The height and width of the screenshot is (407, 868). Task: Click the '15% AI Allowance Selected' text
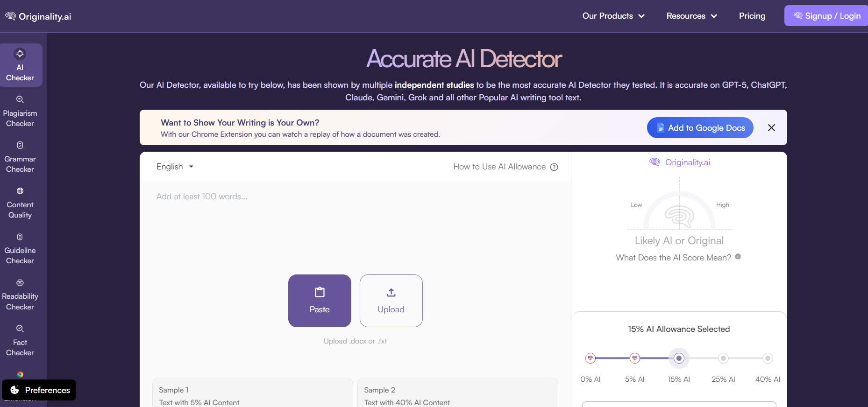pos(679,329)
